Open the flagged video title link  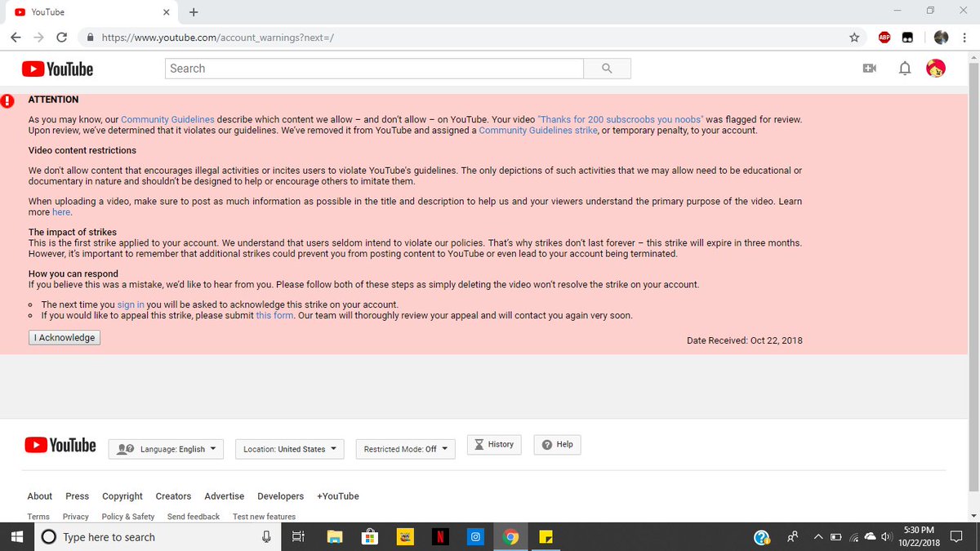point(621,119)
